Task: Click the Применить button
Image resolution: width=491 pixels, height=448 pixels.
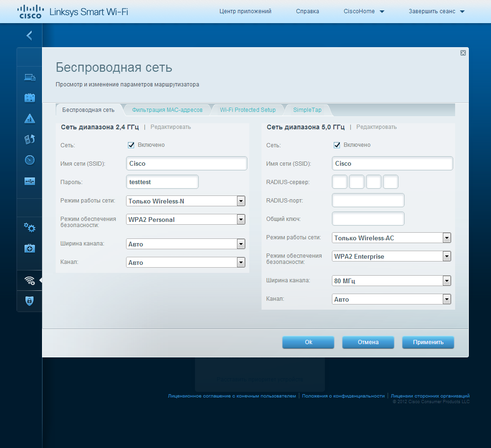Action: (x=428, y=342)
